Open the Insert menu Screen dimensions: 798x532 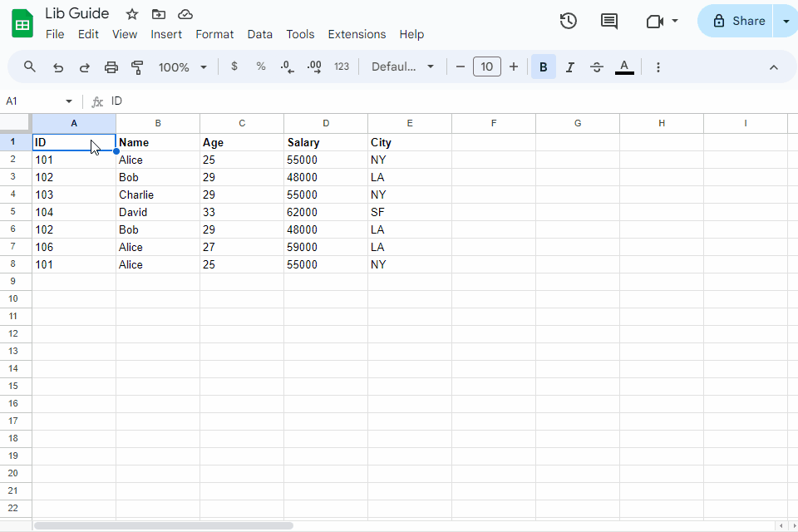[x=166, y=34]
